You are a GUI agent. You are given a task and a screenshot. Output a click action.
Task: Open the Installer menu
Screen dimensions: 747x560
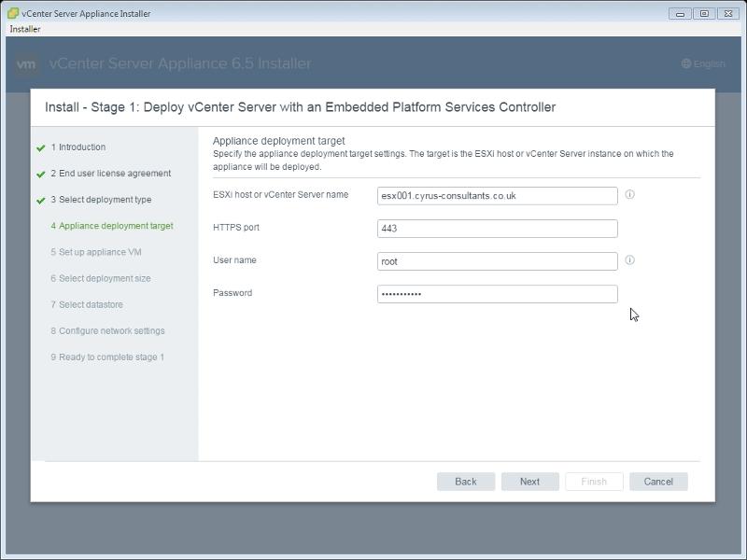point(25,29)
